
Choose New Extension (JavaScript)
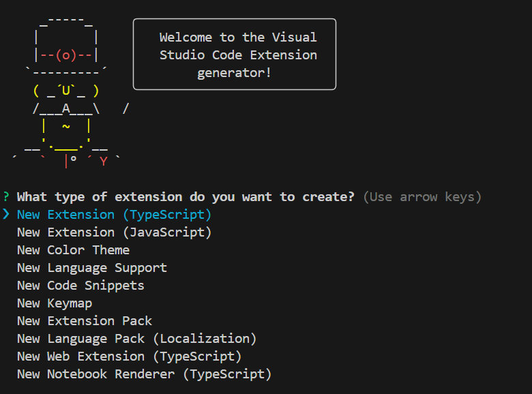[114, 232]
